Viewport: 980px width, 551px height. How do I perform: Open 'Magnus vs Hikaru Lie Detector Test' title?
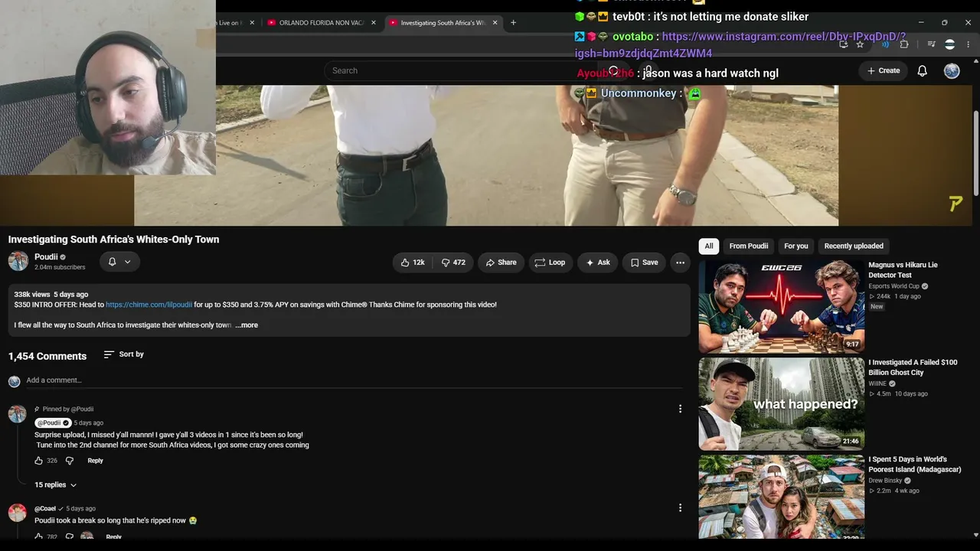tap(903, 270)
